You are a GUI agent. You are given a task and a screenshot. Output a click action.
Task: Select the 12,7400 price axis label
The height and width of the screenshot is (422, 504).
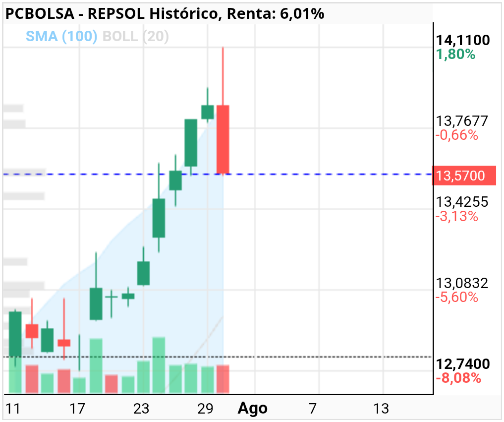pyautogui.click(x=463, y=364)
